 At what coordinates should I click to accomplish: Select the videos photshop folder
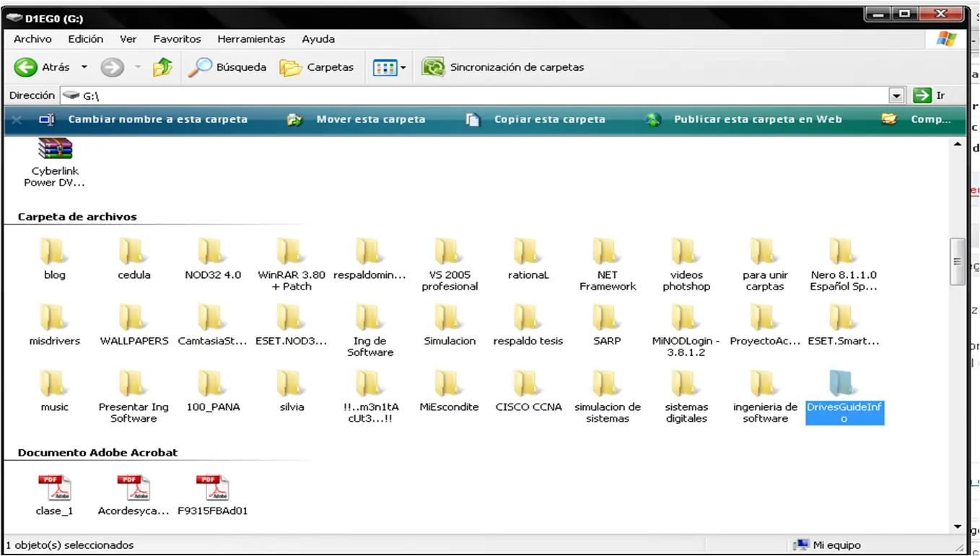(x=686, y=264)
